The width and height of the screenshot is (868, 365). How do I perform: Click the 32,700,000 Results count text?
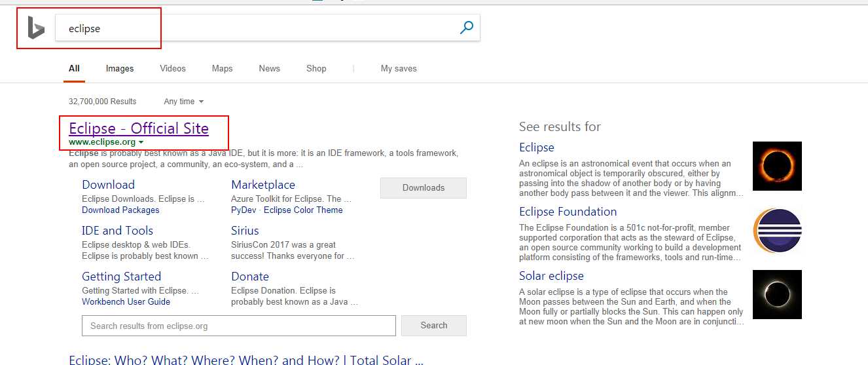pyautogui.click(x=103, y=102)
